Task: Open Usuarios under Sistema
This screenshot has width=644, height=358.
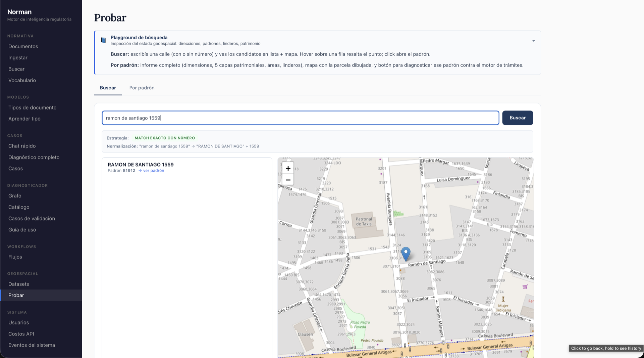Action: click(x=18, y=322)
